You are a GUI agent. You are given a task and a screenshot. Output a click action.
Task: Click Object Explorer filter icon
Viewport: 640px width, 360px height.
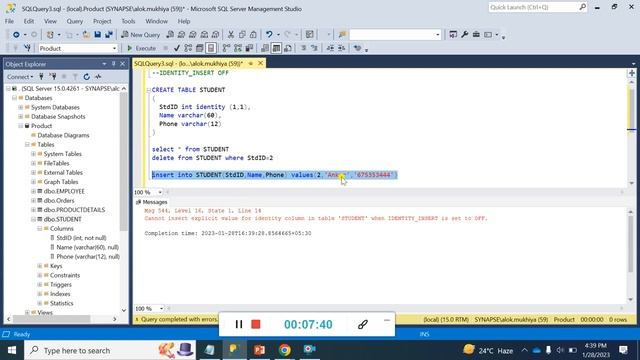click(x=75, y=77)
